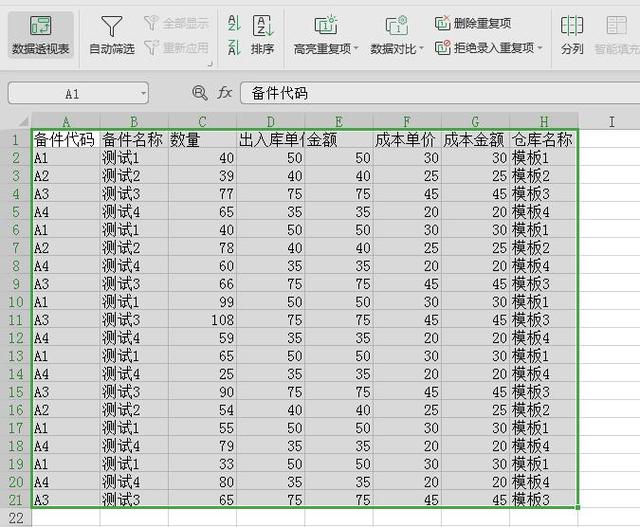
Task: Click 模板3 in row 21
Action: pyautogui.click(x=543, y=499)
